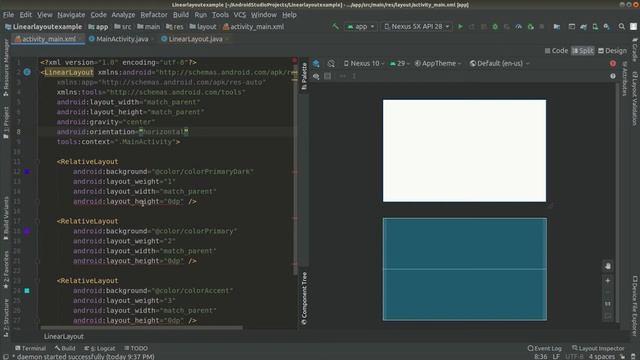Open the Layout Inspector button
Screen dimensions: 640x360
(598, 348)
